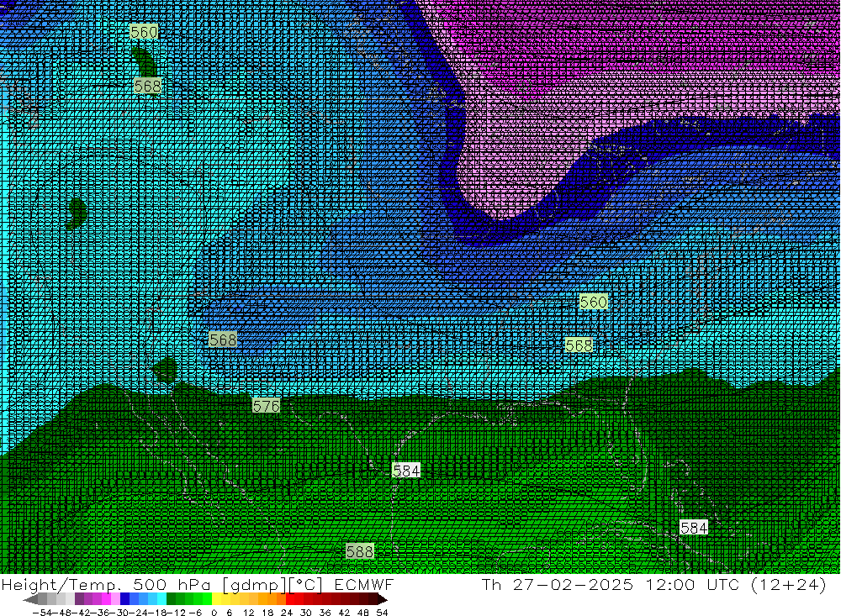Click the '0' legend scale value
The width and height of the screenshot is (841, 616).
click(x=214, y=613)
